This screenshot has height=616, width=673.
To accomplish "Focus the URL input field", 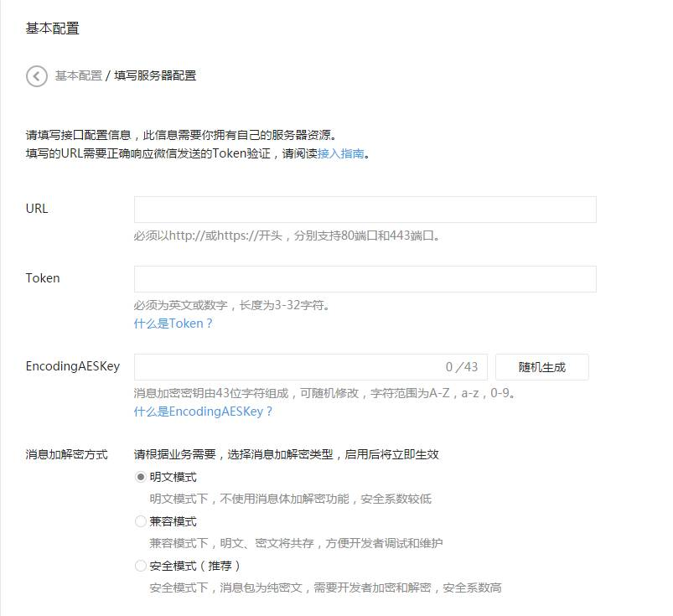I will (x=365, y=210).
